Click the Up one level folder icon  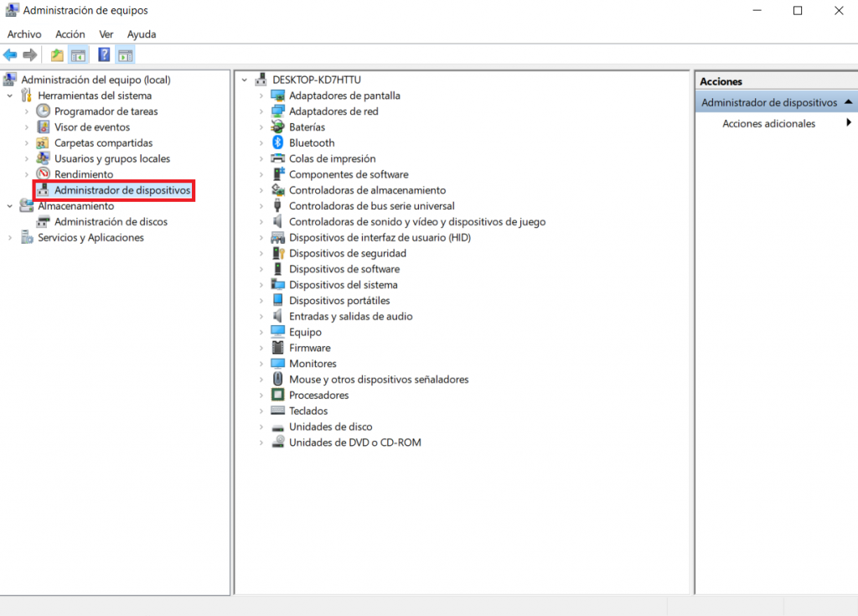click(x=57, y=55)
